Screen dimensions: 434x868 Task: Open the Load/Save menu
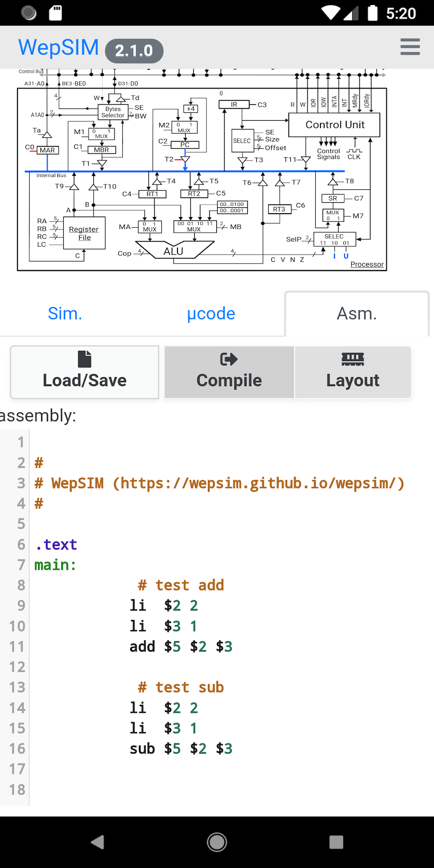85,372
